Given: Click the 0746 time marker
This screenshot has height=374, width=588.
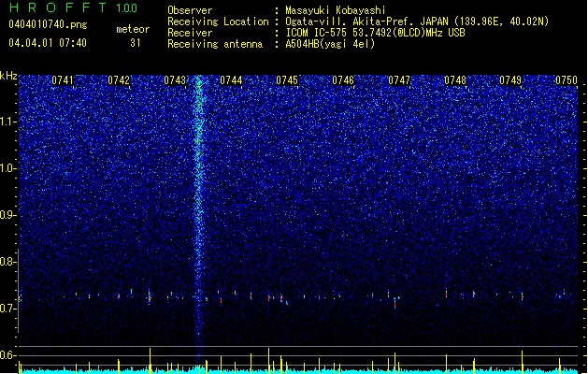Looking at the screenshot, I should 343,80.
